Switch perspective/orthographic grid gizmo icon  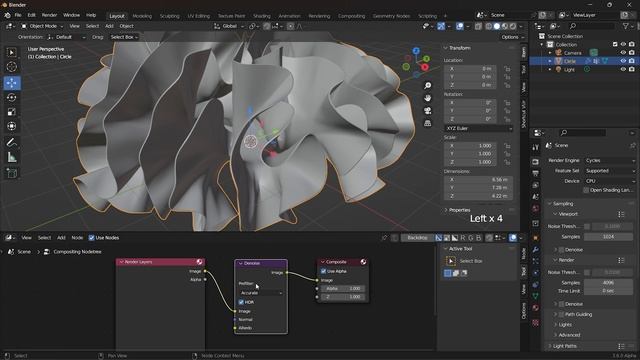(427, 123)
